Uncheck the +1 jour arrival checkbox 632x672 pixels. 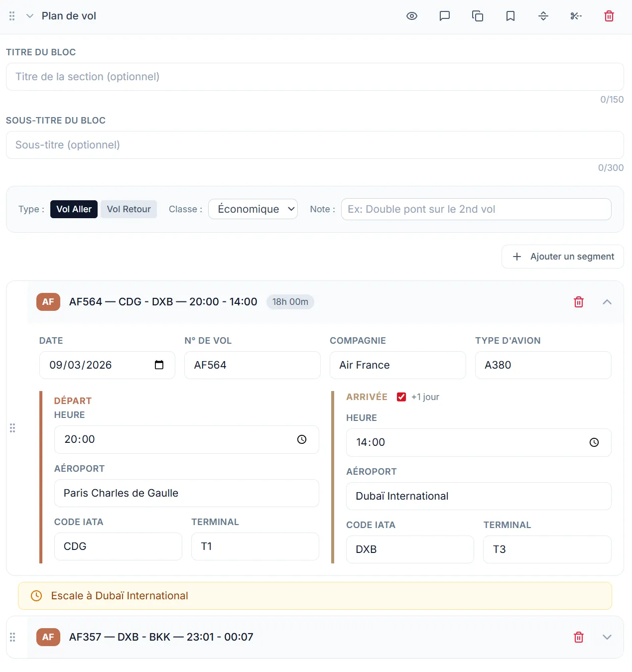[x=401, y=397]
